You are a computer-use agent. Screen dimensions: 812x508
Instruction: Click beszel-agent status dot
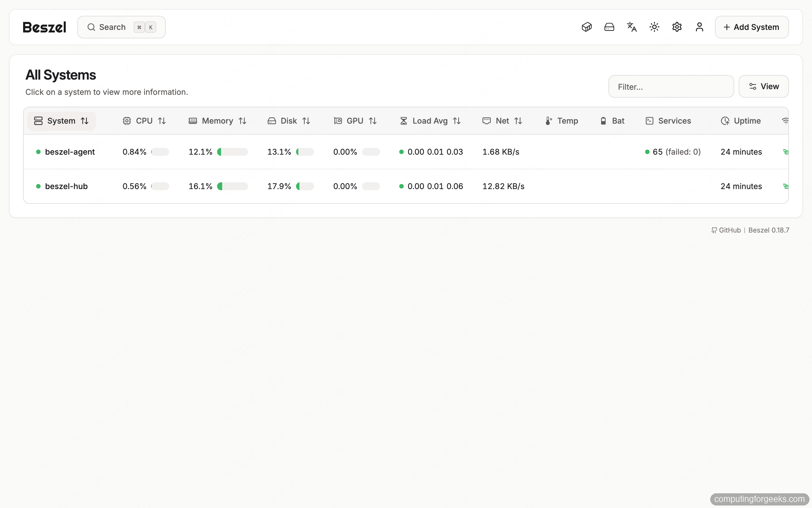pos(38,152)
